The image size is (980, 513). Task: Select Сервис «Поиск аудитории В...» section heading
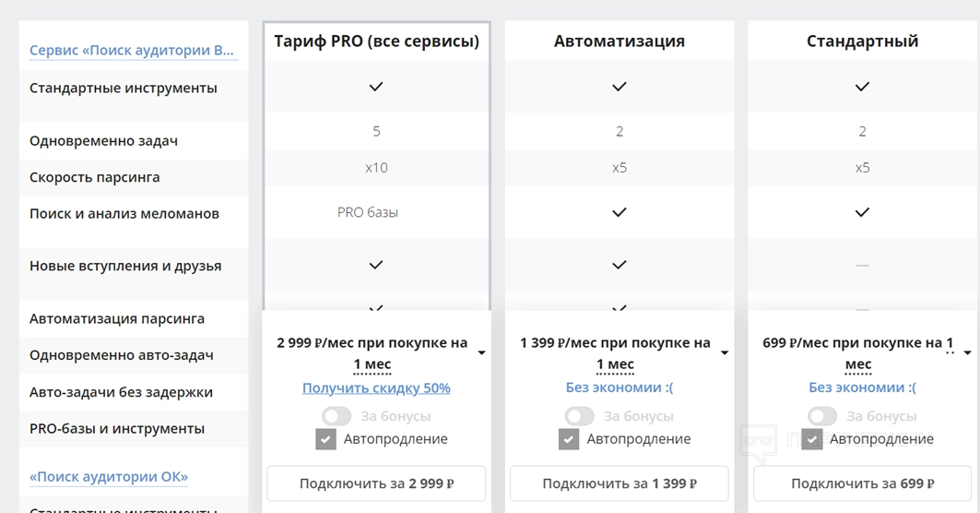click(x=132, y=51)
